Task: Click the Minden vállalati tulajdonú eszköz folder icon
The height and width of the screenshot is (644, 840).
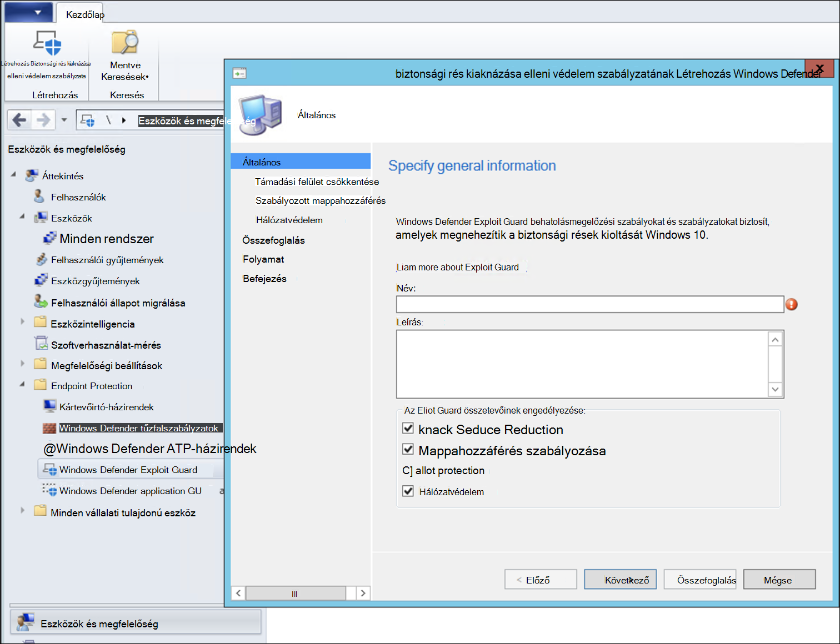Action: (x=40, y=512)
